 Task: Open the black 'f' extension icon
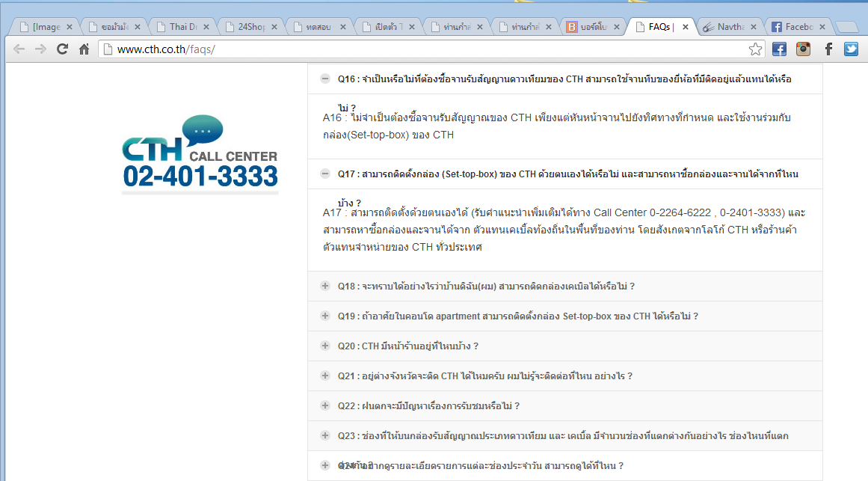tap(828, 49)
